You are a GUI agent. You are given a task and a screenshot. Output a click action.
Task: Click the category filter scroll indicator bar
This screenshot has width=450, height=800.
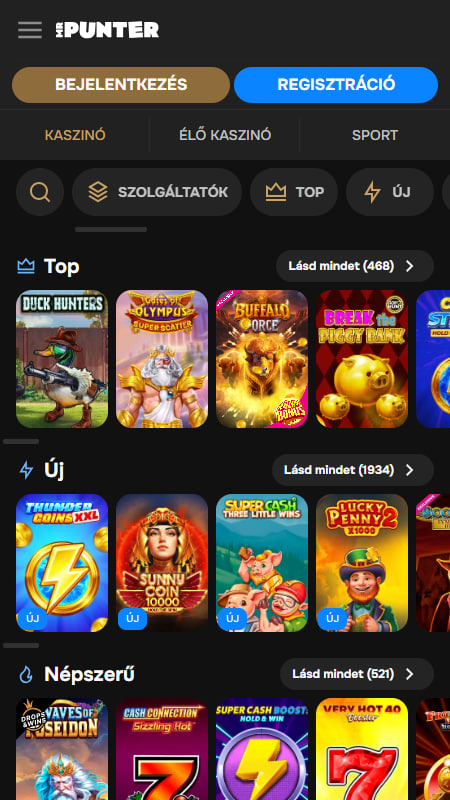pyautogui.click(x=111, y=230)
